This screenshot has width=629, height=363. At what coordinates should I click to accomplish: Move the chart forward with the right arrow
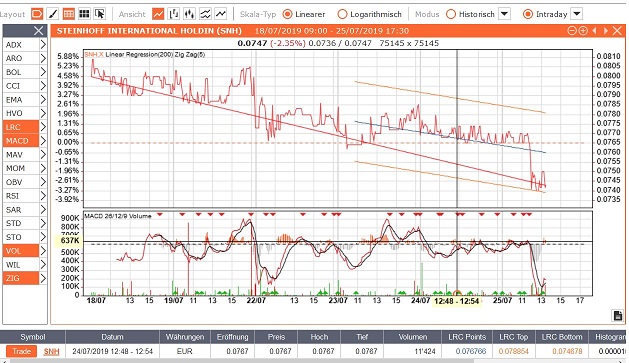click(x=606, y=31)
